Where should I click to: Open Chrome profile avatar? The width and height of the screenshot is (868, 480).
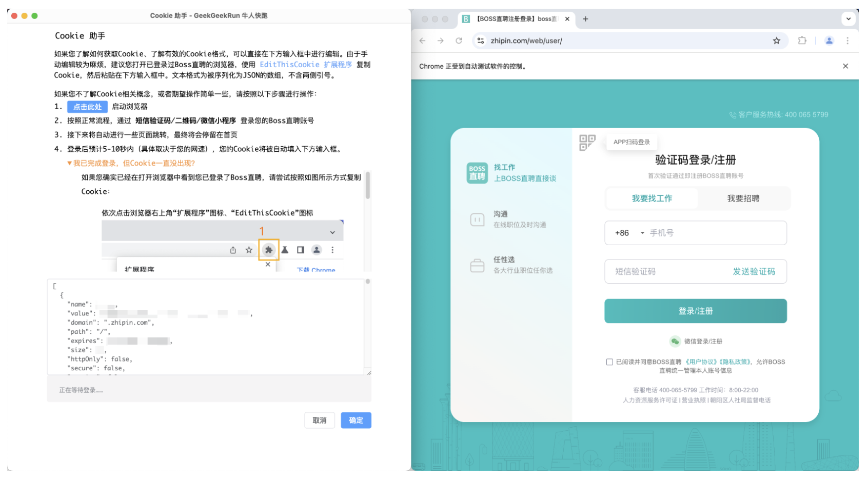coord(829,41)
